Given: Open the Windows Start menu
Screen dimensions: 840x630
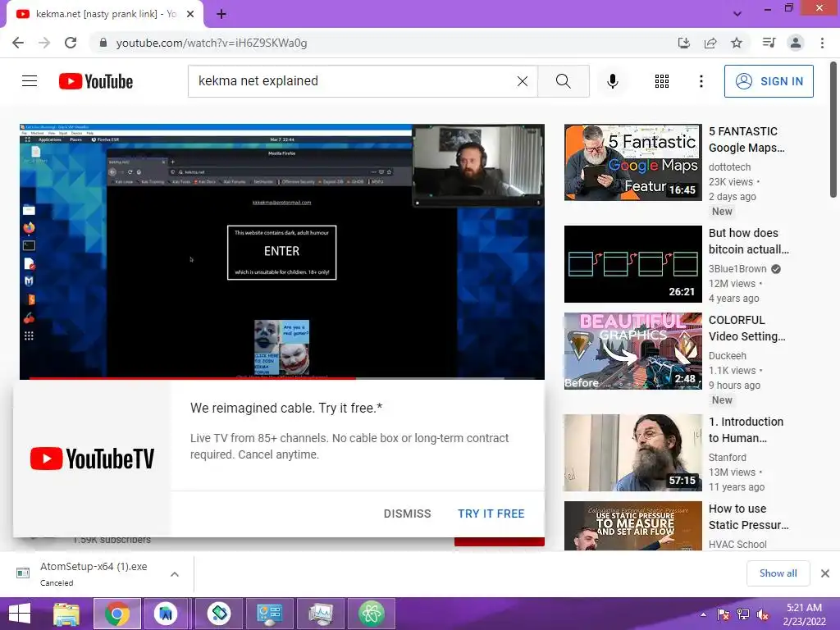Looking at the screenshot, I should coord(20,614).
